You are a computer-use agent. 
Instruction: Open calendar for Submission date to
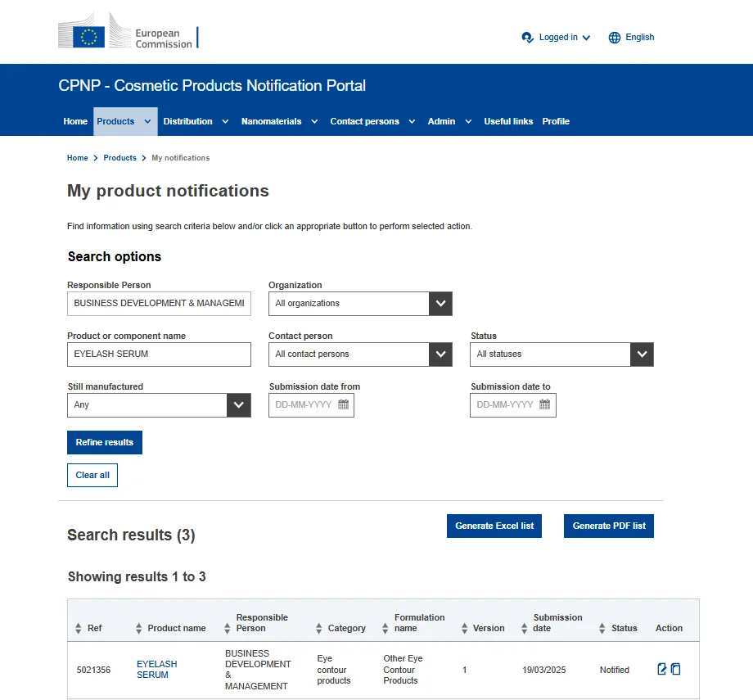545,404
